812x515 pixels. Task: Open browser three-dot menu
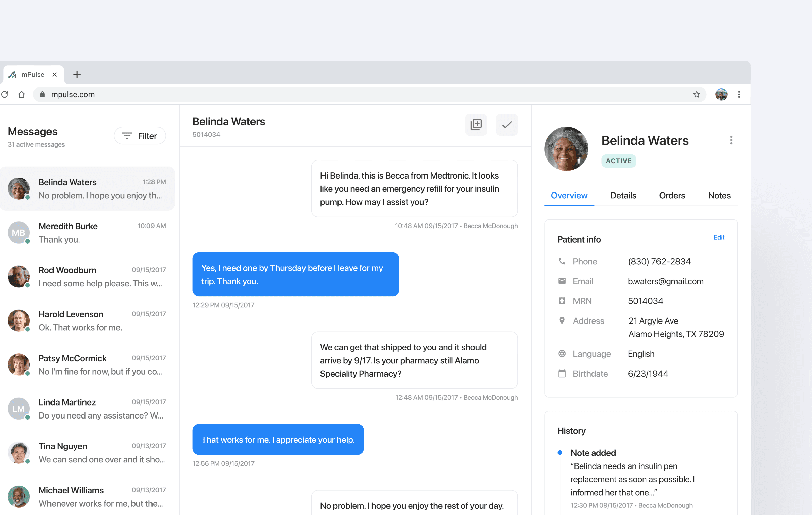(739, 94)
